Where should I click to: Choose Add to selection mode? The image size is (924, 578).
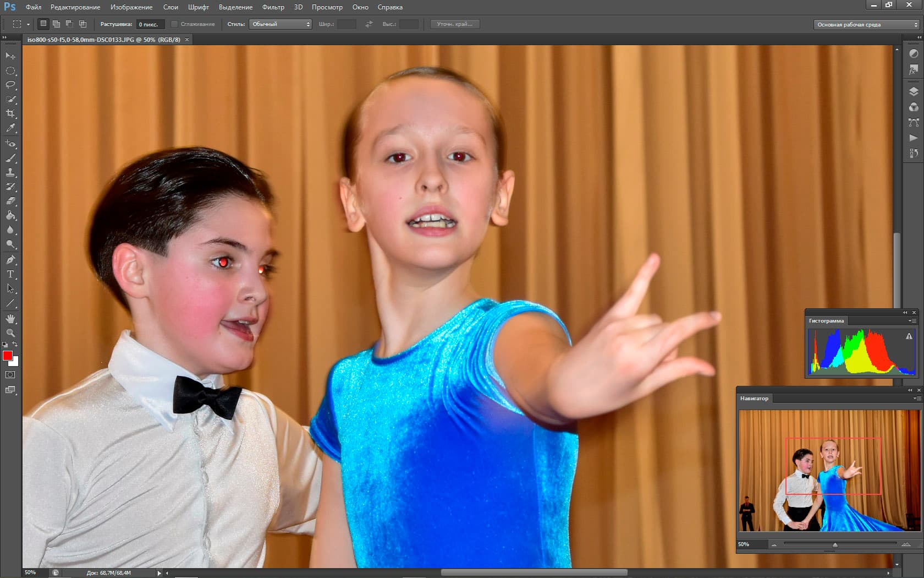point(56,24)
